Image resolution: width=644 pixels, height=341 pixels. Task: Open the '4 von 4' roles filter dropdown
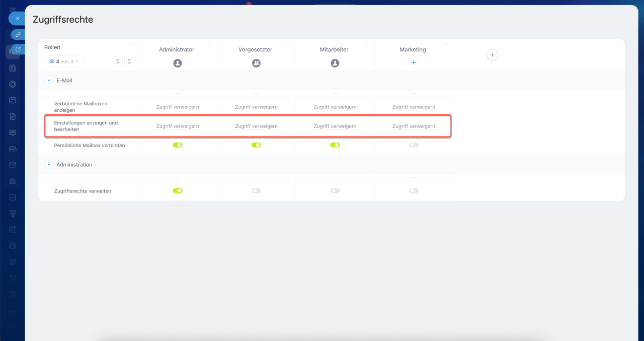coord(64,61)
